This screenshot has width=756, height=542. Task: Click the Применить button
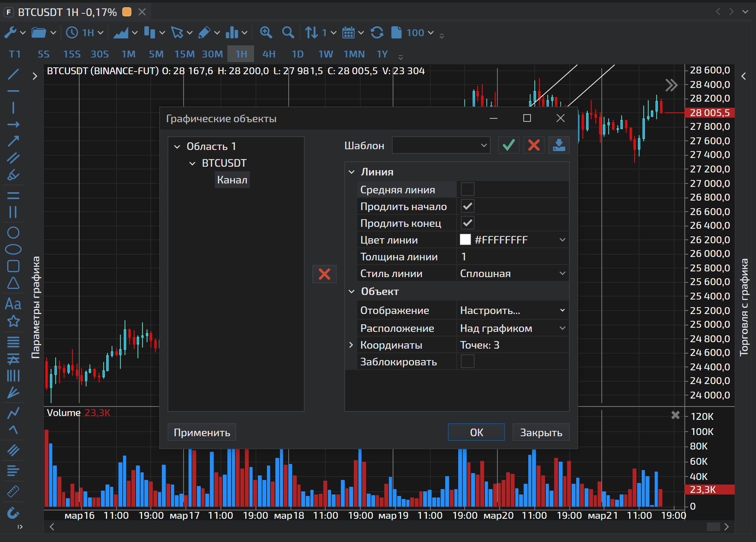pos(202,432)
